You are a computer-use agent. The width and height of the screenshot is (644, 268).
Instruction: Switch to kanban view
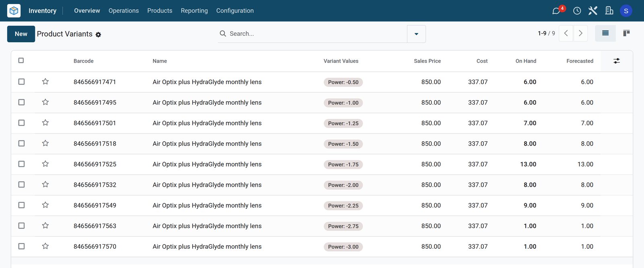(x=626, y=33)
